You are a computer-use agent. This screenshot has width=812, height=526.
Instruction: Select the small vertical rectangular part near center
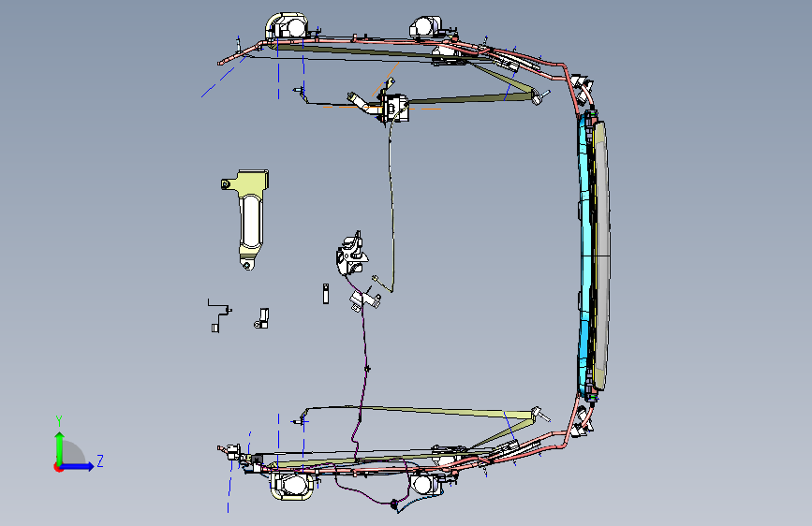[x=326, y=294]
